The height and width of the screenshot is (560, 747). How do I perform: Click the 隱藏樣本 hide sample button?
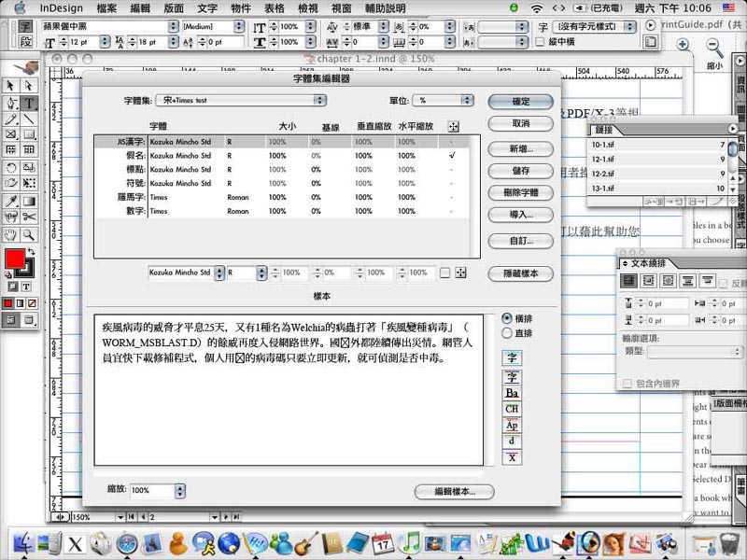520,274
